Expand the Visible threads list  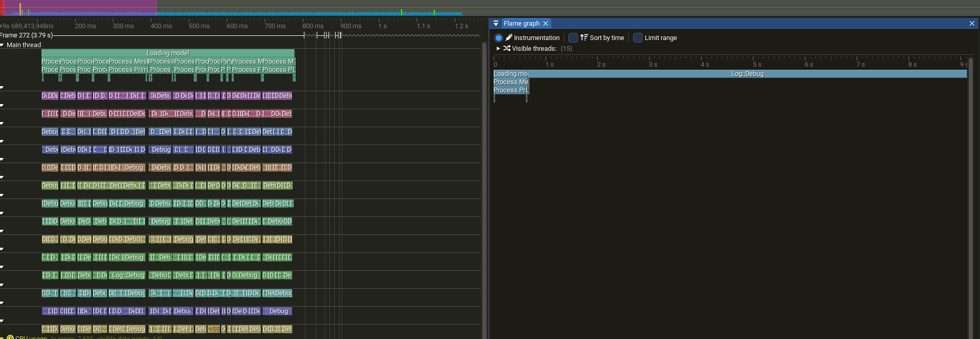coord(498,48)
